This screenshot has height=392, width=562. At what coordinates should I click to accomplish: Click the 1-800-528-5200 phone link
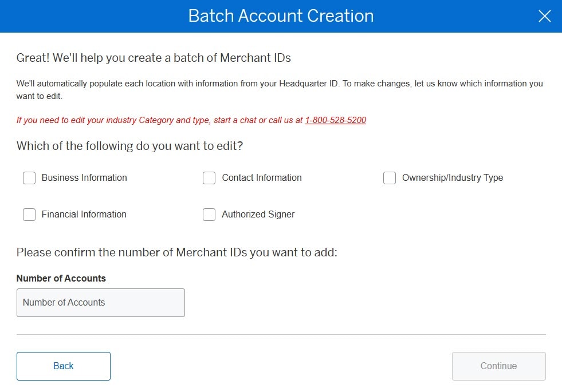pos(336,120)
